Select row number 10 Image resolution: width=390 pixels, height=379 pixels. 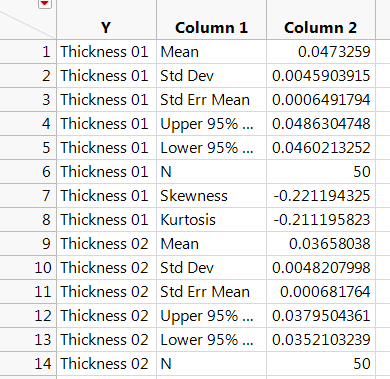(28, 268)
